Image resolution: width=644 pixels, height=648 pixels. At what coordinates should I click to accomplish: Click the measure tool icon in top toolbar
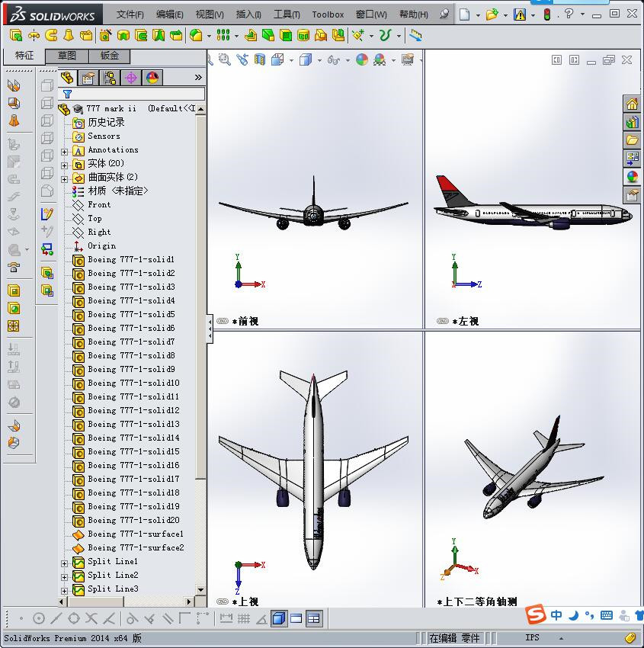coord(415,36)
